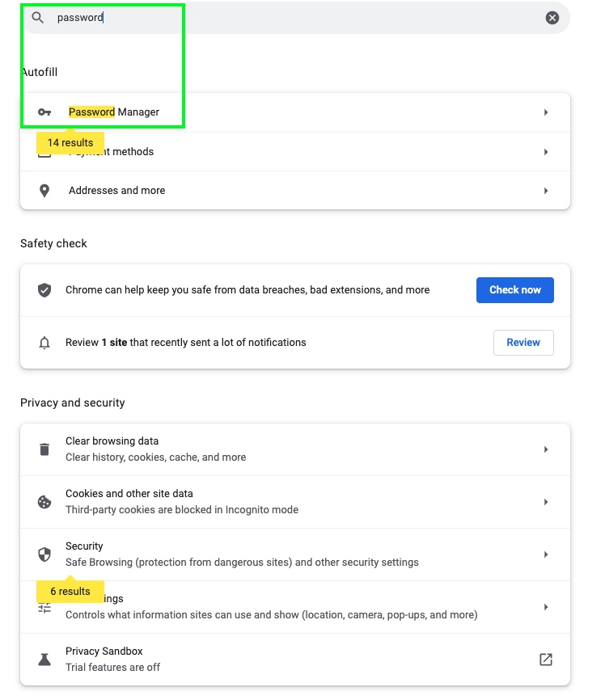
Task: Click the 14 results bubble
Action: 70,143
